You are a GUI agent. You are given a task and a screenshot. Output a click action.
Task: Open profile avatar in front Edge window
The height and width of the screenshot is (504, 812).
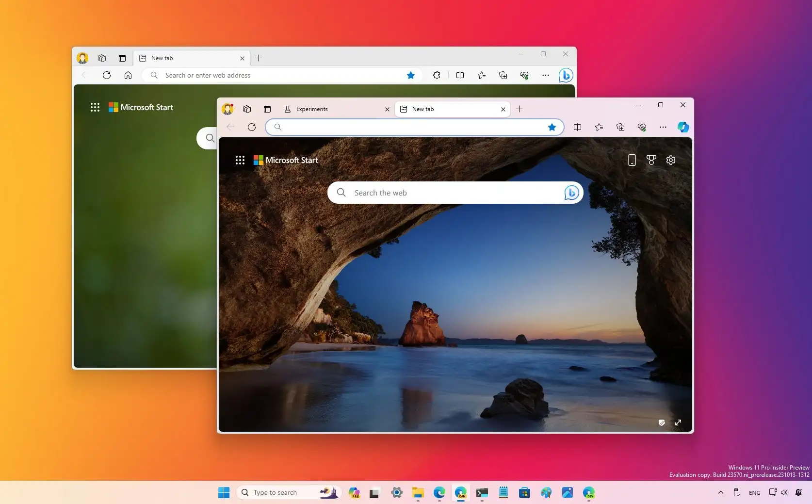pyautogui.click(x=227, y=109)
